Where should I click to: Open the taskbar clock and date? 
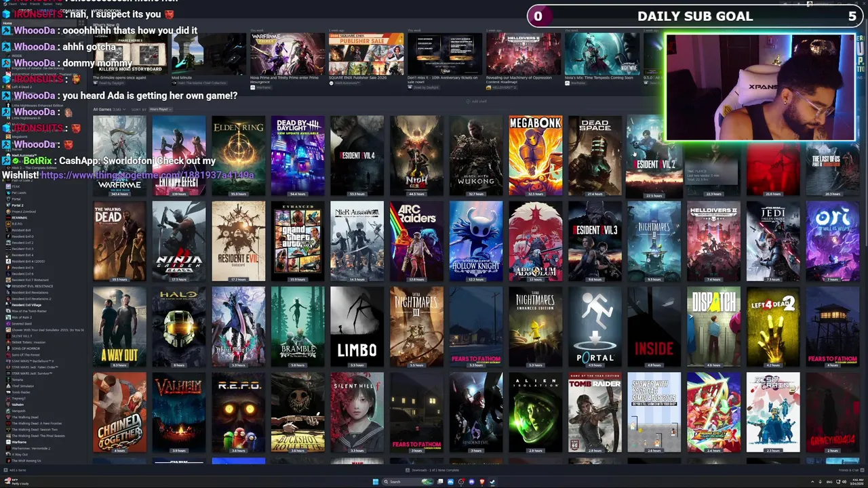click(x=856, y=482)
